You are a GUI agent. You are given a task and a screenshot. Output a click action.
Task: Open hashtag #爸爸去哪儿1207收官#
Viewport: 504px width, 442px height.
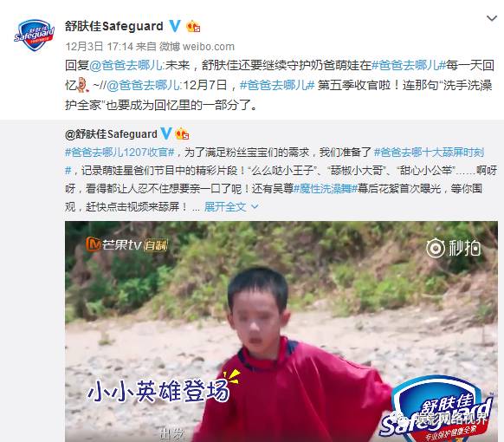[x=120, y=153]
